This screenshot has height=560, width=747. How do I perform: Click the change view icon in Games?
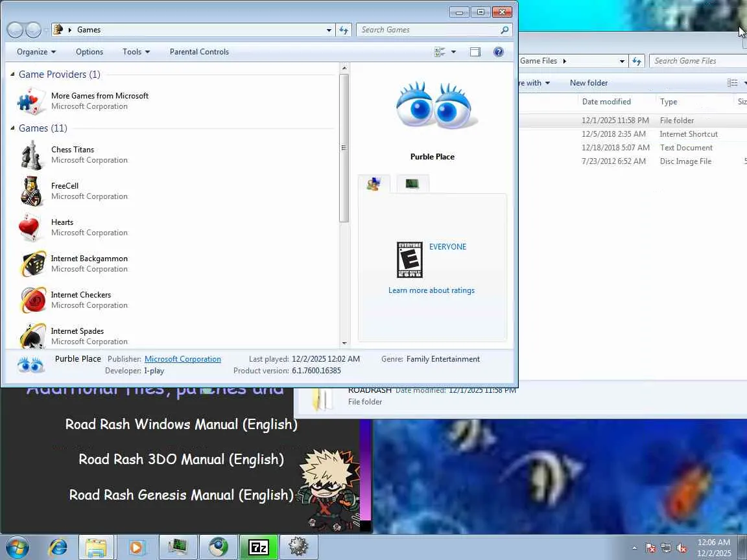440,52
